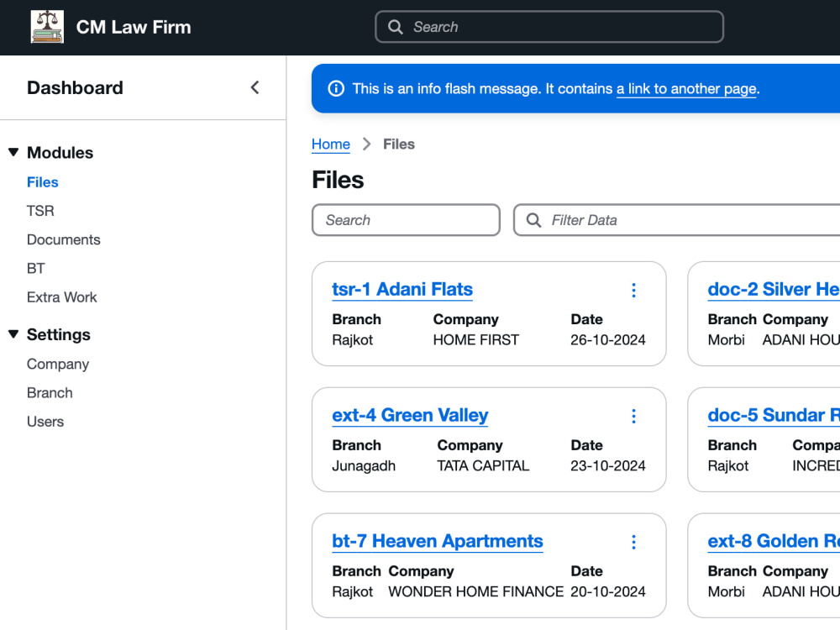Open the TSR module

(40, 211)
